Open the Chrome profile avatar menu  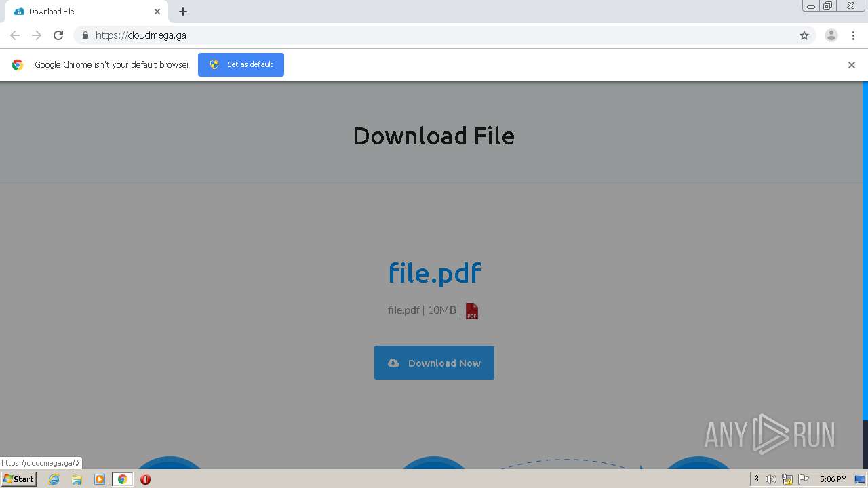[x=831, y=35]
